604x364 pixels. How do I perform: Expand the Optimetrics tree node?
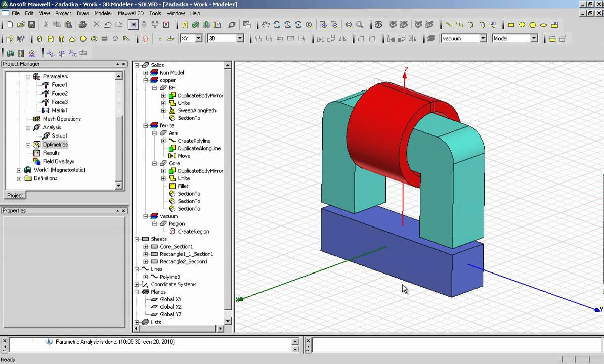28,145
